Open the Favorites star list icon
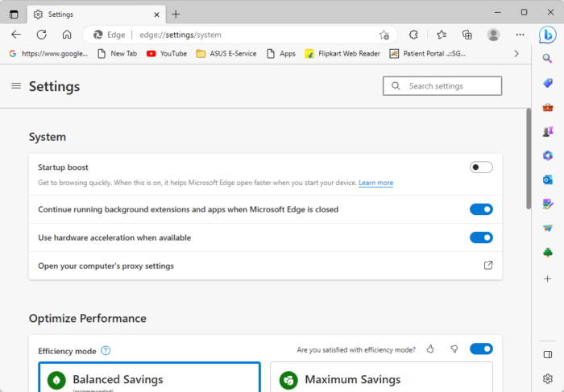The image size is (564, 392). coord(442,35)
